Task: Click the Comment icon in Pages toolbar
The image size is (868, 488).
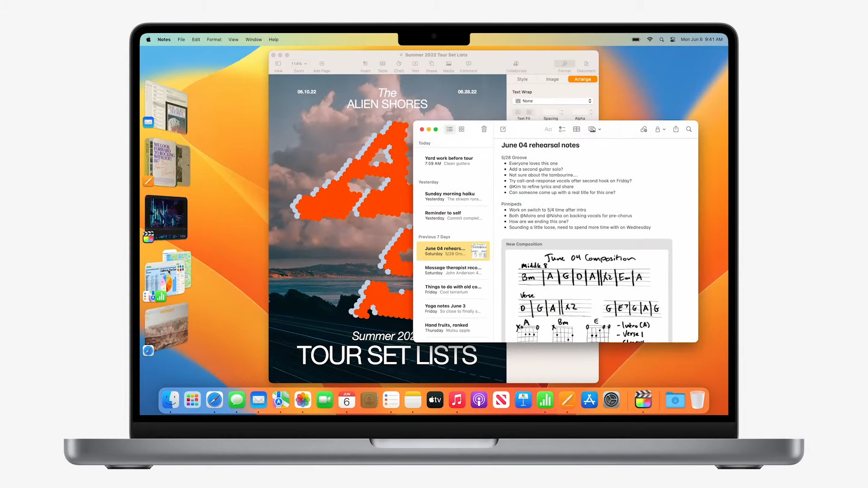Action: click(468, 64)
